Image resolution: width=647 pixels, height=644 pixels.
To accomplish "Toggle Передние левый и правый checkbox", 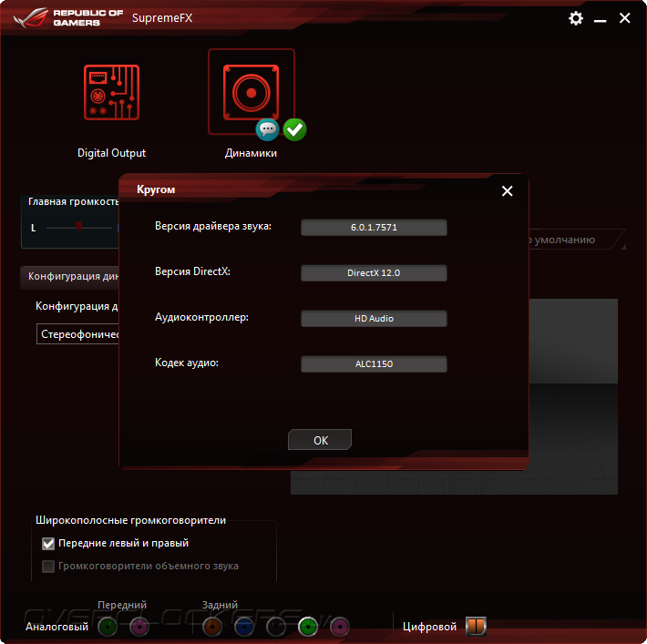I will point(48,543).
